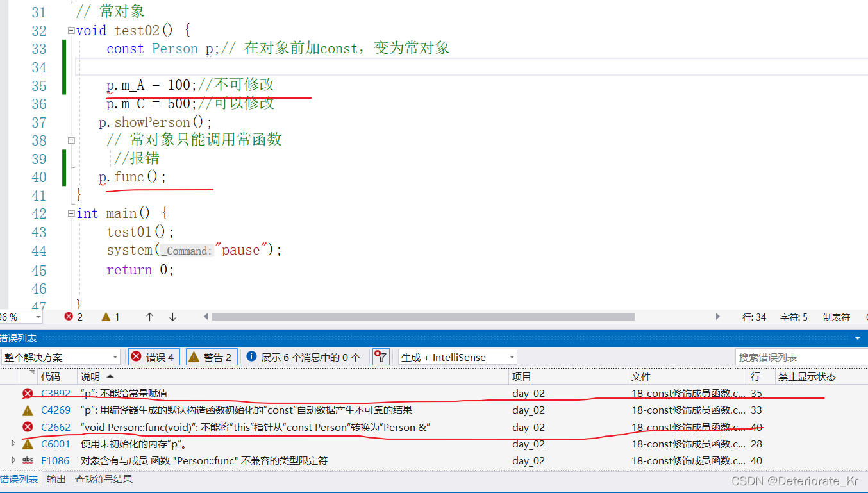Image resolution: width=868 pixels, height=493 pixels.
Task: Click the empty current line 34
Action: (471, 67)
